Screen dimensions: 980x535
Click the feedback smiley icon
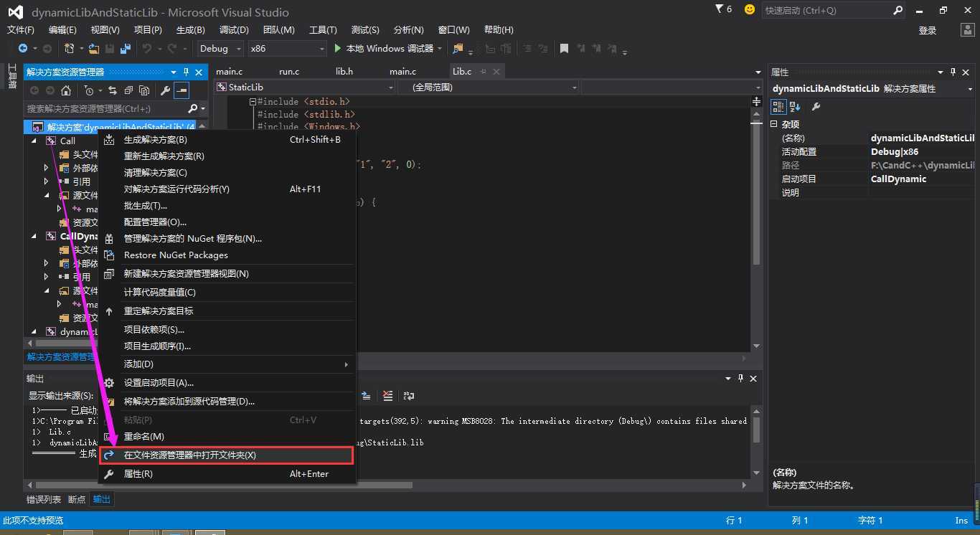(x=750, y=10)
